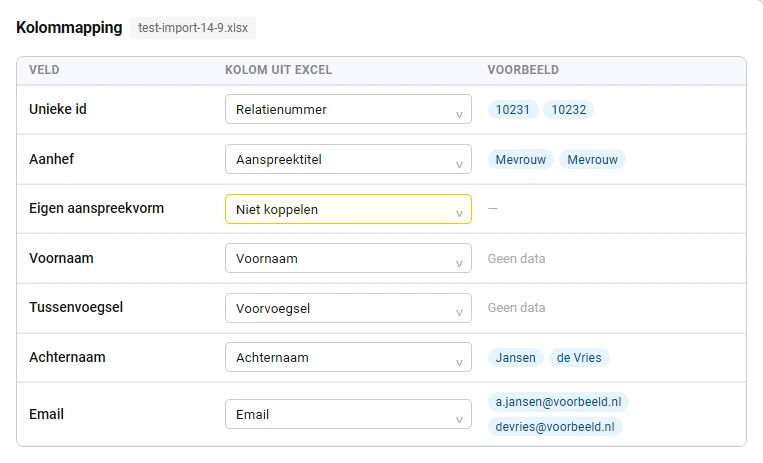The image size is (763, 463).
Task: Open the Email field's column dropdown
Action: 348,414
